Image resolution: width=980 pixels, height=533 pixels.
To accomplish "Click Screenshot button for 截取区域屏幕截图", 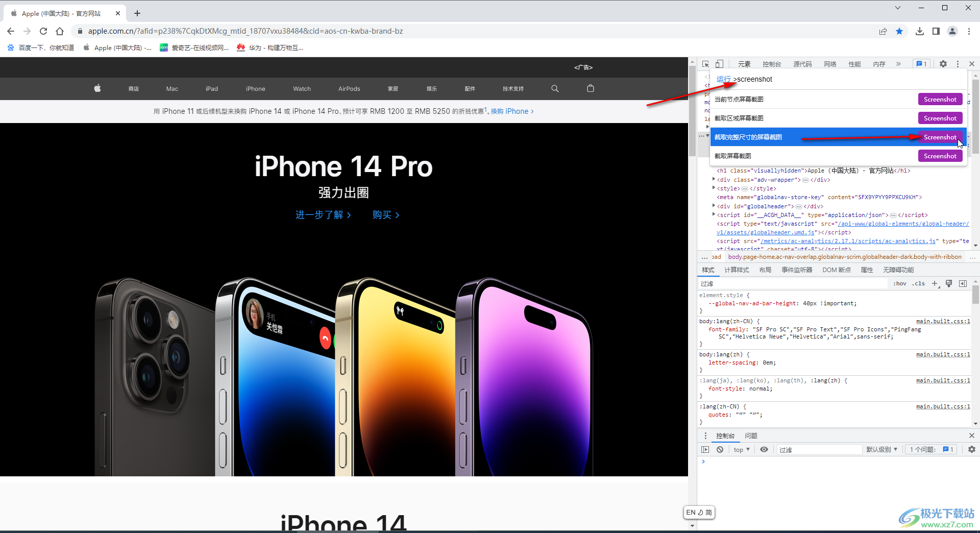I will 940,118.
